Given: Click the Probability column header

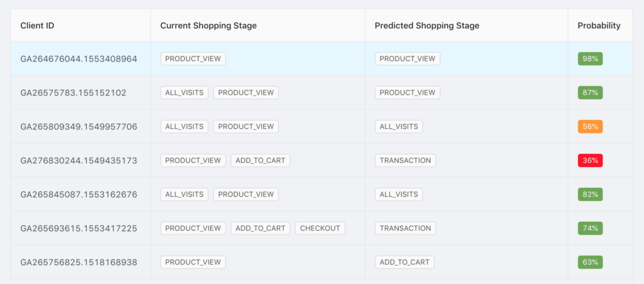Looking at the screenshot, I should (x=599, y=25).
